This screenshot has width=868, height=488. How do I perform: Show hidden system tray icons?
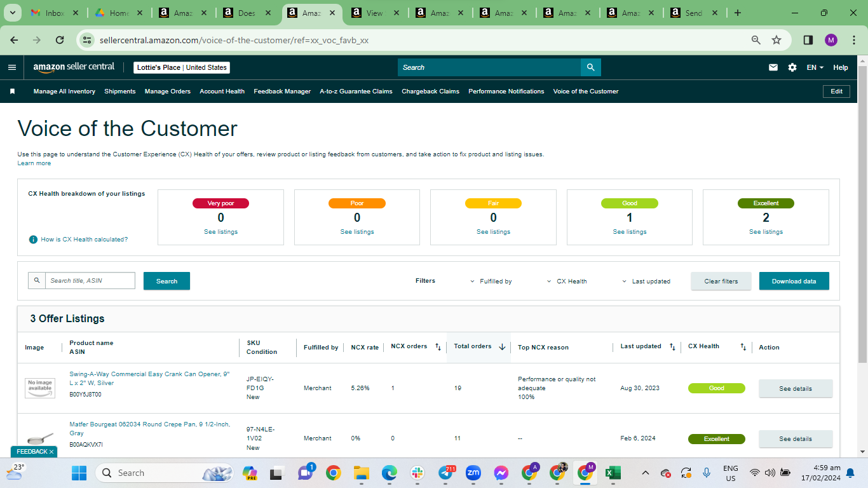click(646, 473)
